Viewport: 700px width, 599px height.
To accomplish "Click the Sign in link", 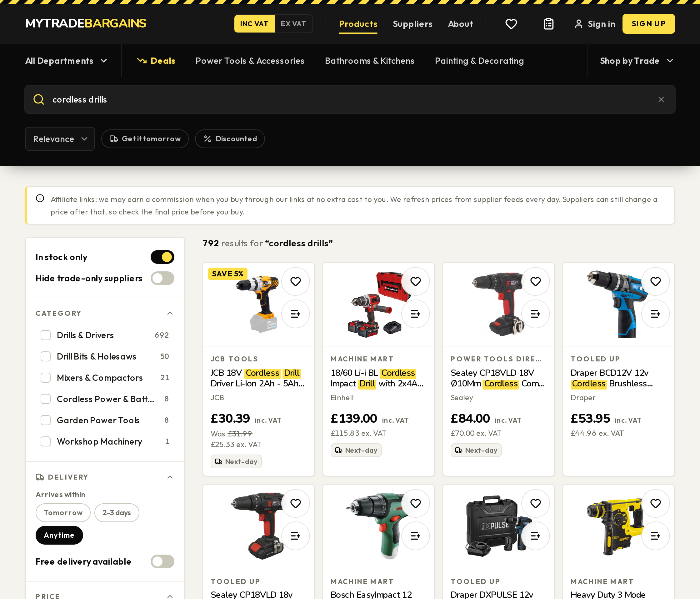I will pos(595,24).
